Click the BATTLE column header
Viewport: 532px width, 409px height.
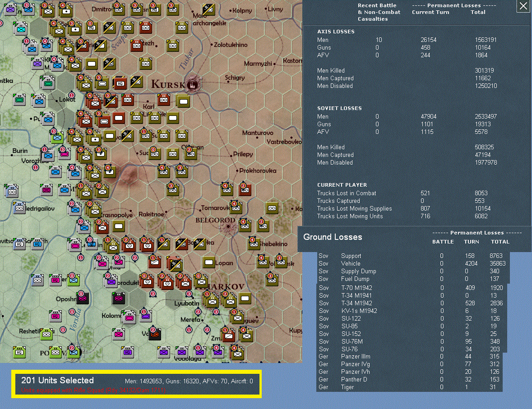click(443, 242)
